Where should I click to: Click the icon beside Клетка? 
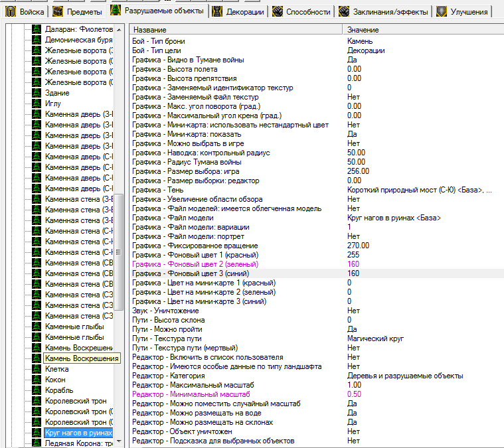37,369
